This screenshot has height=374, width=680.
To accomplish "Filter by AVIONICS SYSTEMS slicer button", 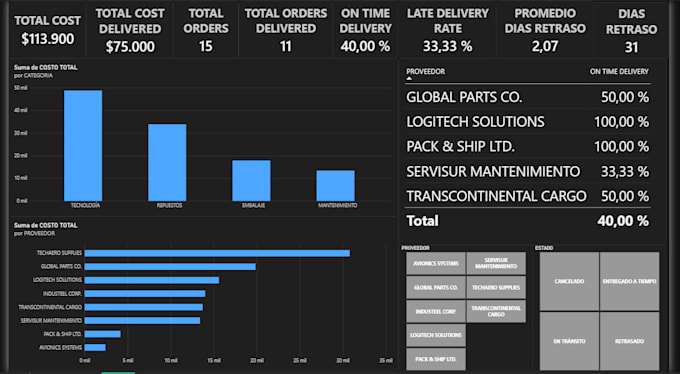I will click(x=436, y=263).
